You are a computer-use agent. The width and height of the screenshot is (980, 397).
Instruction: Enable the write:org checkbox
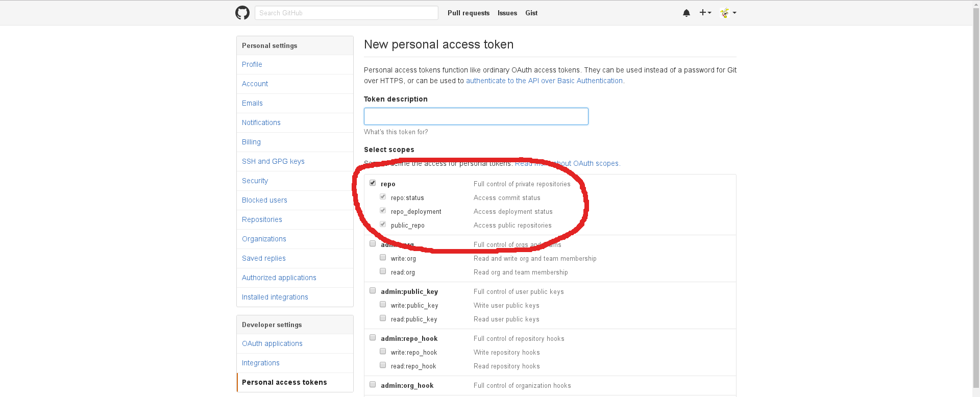383,257
